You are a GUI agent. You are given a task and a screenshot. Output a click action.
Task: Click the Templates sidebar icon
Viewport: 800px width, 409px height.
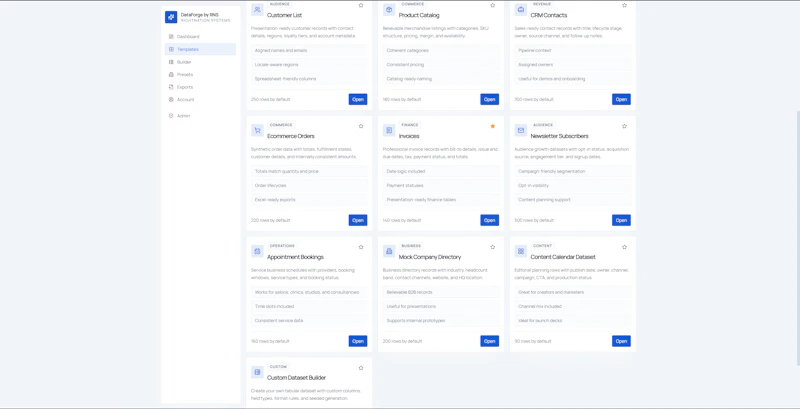click(x=171, y=49)
